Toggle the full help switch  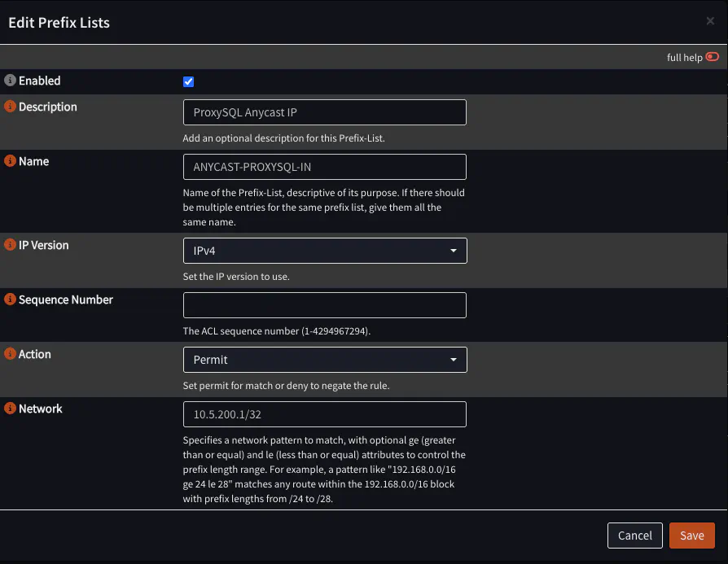pos(713,57)
